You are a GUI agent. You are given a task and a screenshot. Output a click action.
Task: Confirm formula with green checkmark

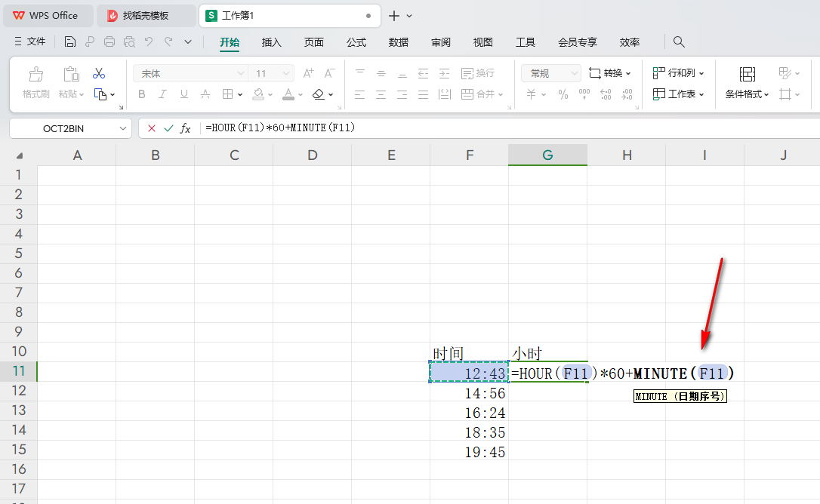[168, 128]
